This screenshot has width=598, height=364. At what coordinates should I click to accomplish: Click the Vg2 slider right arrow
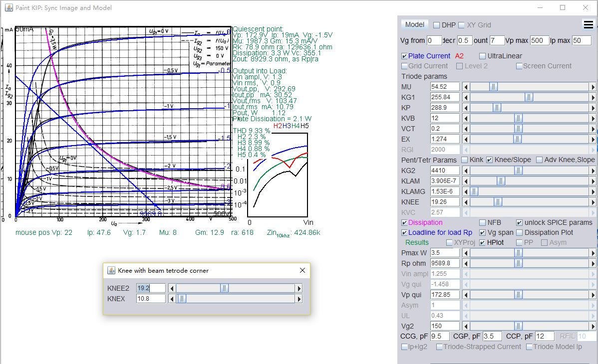(x=593, y=326)
